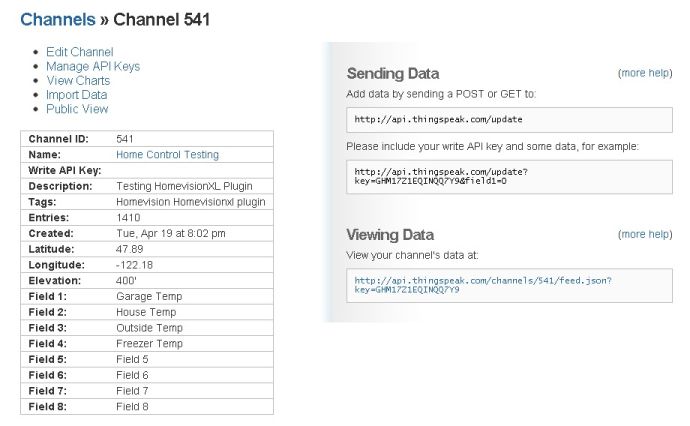690x426 pixels.
Task: Click the Edit Channel link
Action: coord(80,52)
